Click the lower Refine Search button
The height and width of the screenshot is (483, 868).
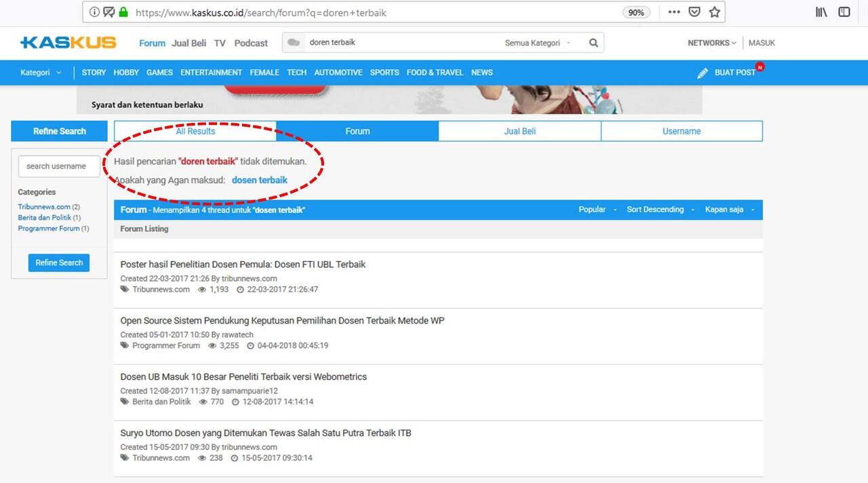[x=59, y=263]
